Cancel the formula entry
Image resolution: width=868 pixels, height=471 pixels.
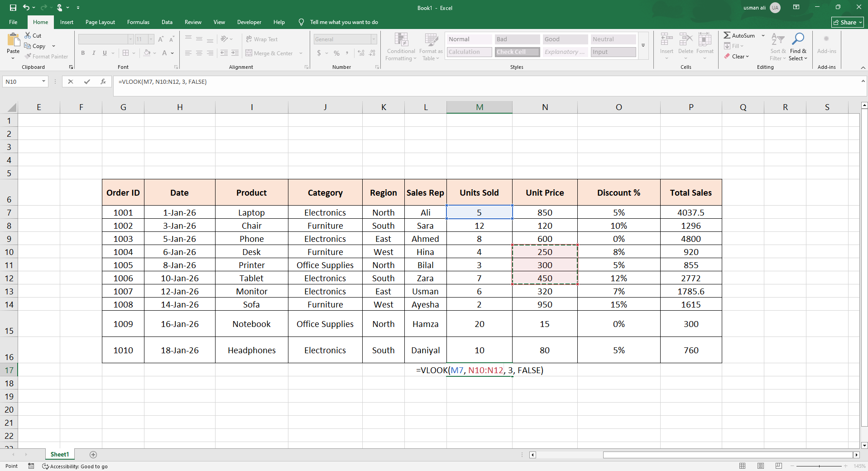[70, 82]
